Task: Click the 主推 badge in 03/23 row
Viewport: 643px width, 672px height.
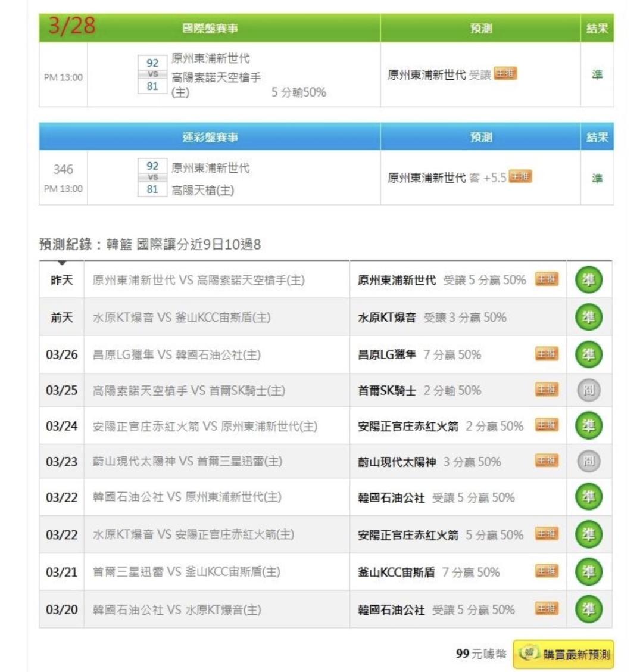Action: 547,461
